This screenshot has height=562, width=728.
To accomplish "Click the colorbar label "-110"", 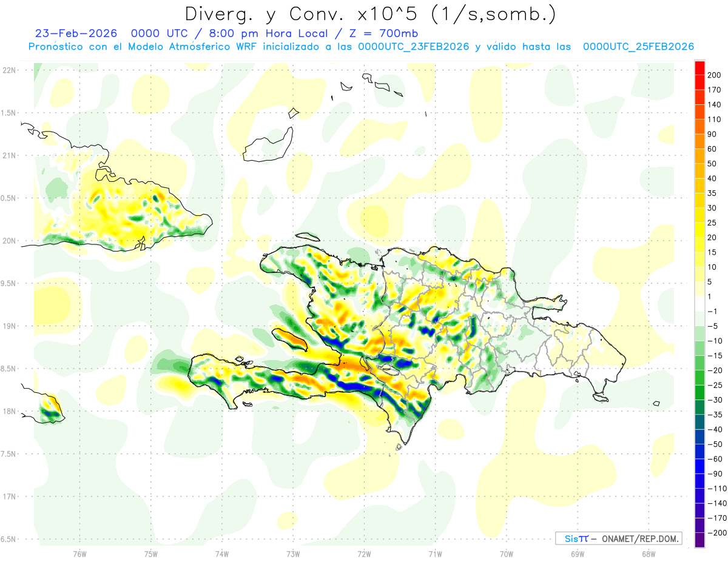I will tap(717, 489).
